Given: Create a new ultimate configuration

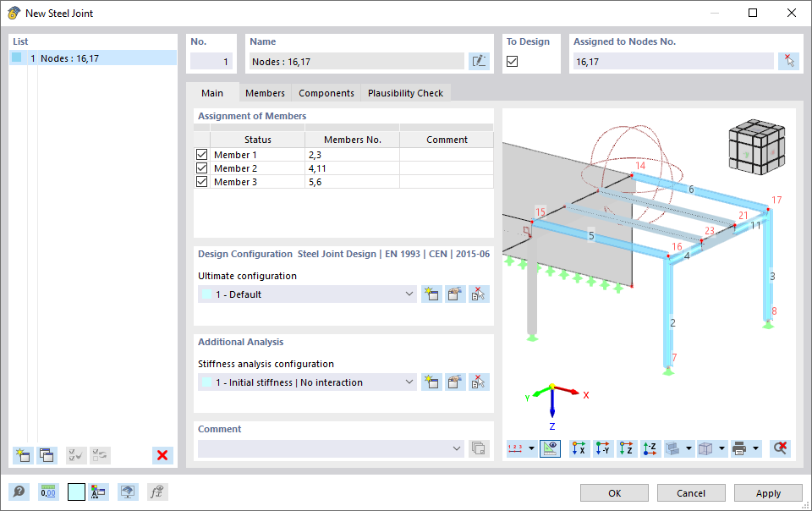Looking at the screenshot, I should point(431,294).
